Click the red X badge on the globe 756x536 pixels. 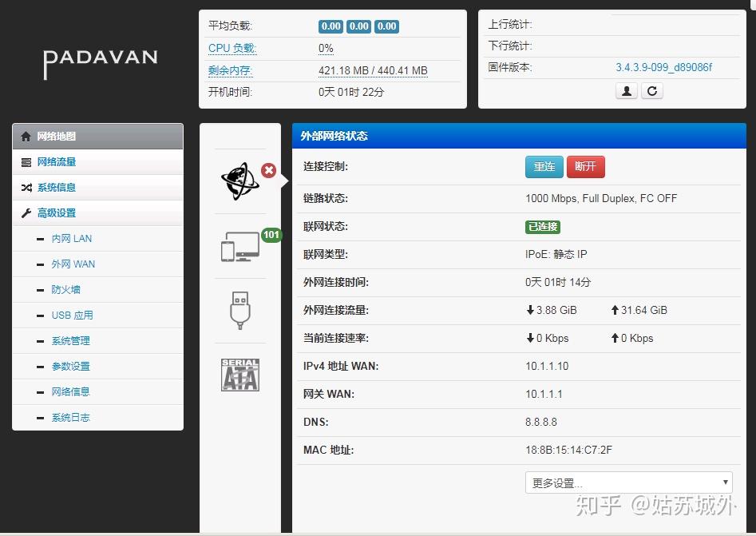pos(269,170)
